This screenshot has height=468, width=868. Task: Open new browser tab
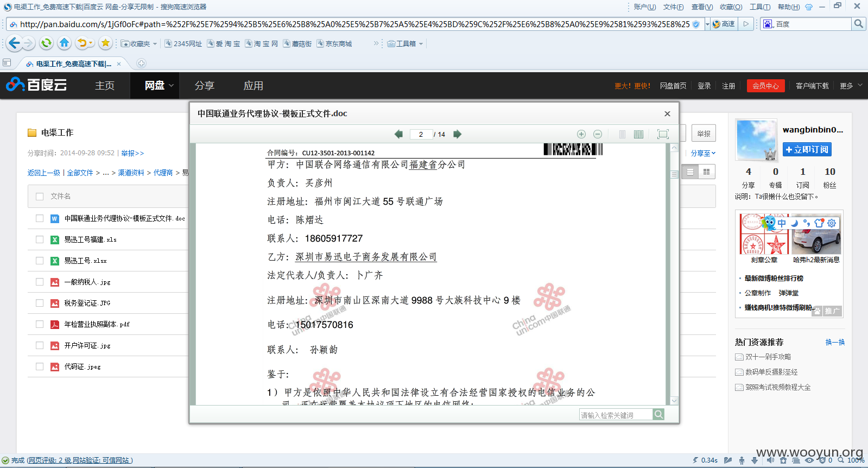click(141, 64)
